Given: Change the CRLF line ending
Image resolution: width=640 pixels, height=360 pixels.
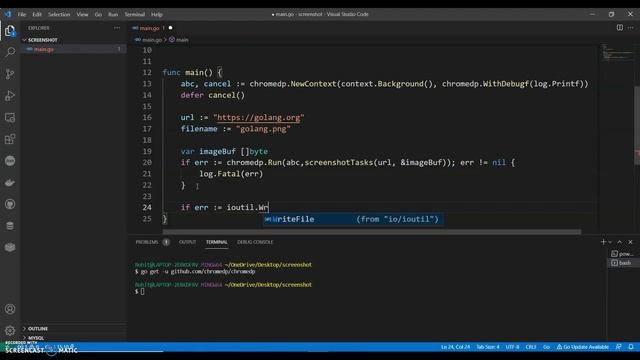Looking at the screenshot, I should click(531, 347).
